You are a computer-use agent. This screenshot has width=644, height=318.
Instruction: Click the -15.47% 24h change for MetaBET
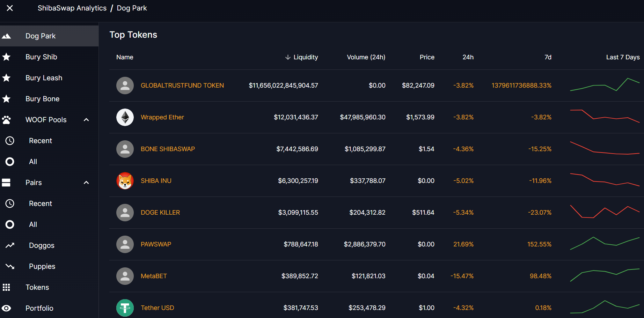click(x=462, y=276)
